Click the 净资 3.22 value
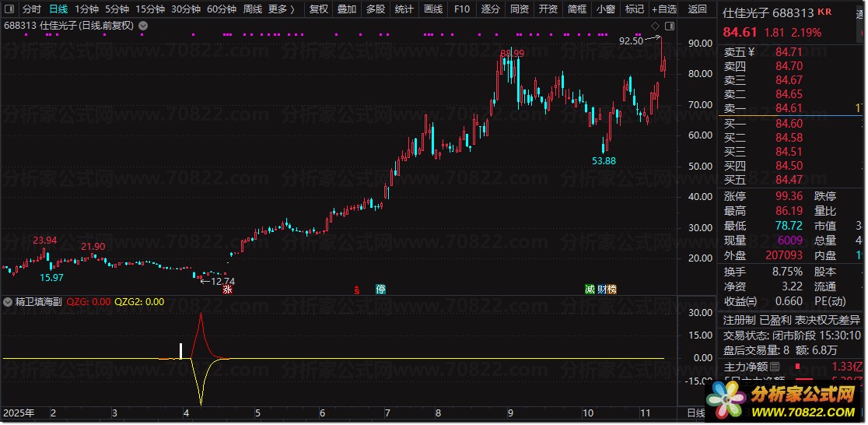This screenshot has width=868, height=425. pyautogui.click(x=792, y=286)
